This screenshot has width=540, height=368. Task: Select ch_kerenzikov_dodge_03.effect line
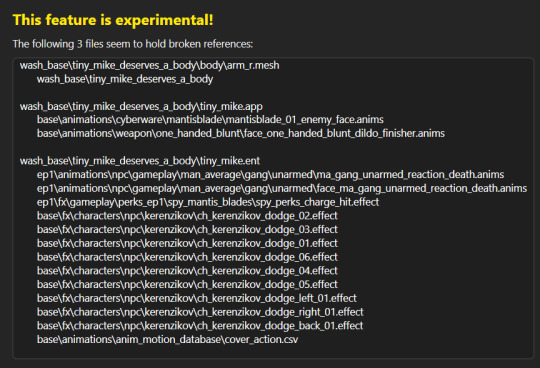coord(187,230)
